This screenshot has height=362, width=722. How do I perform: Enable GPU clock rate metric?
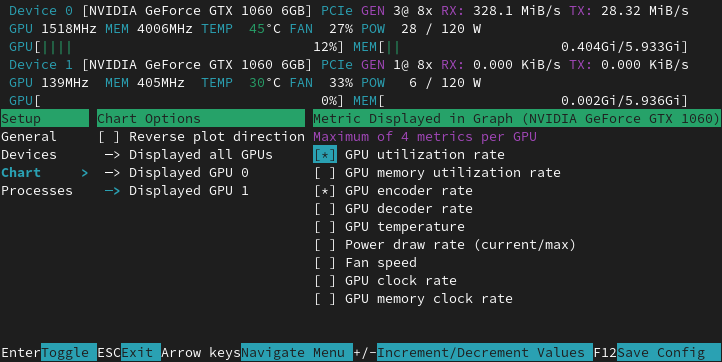click(x=325, y=280)
